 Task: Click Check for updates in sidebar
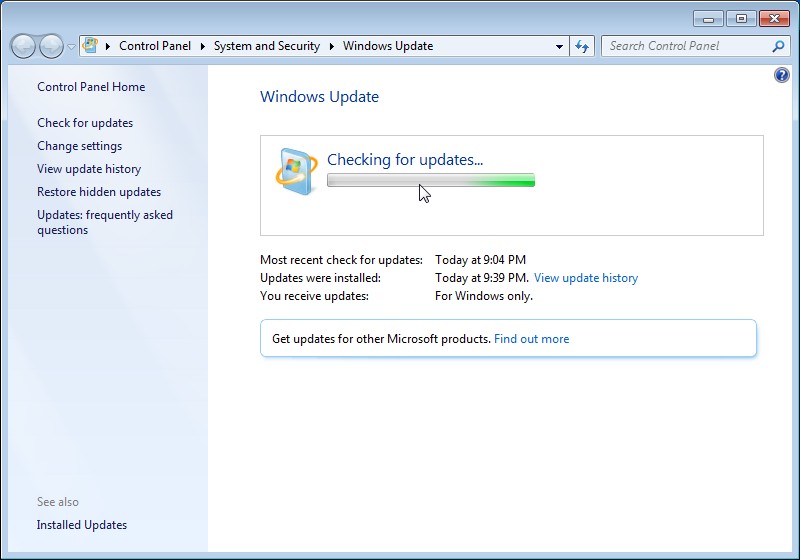85,123
